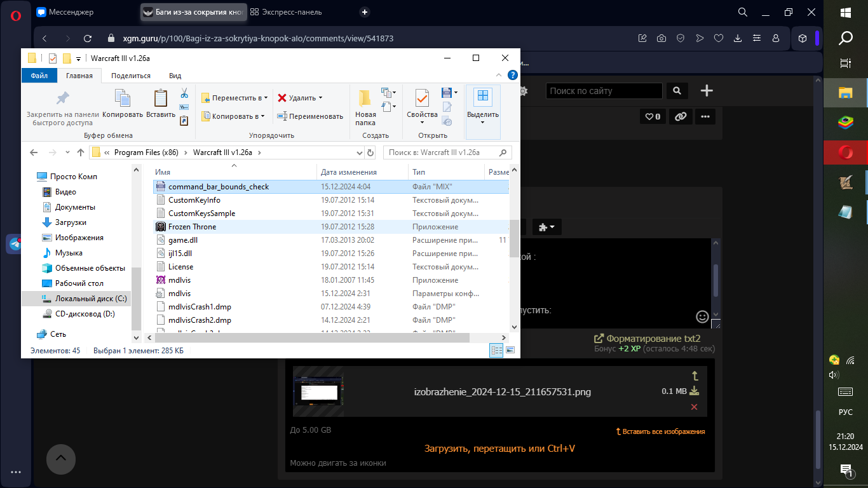Click the Opera extensions cube icon
868x488 pixels.
point(803,38)
